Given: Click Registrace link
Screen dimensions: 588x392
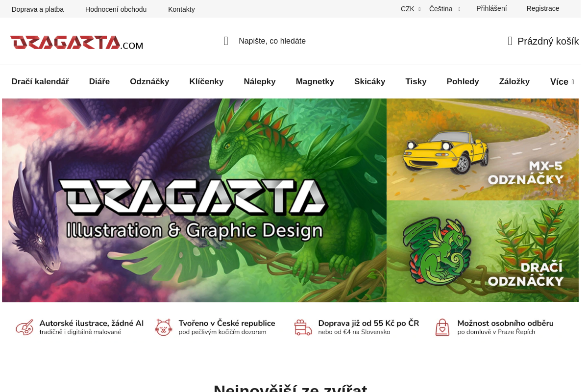Looking at the screenshot, I should point(543,8).
